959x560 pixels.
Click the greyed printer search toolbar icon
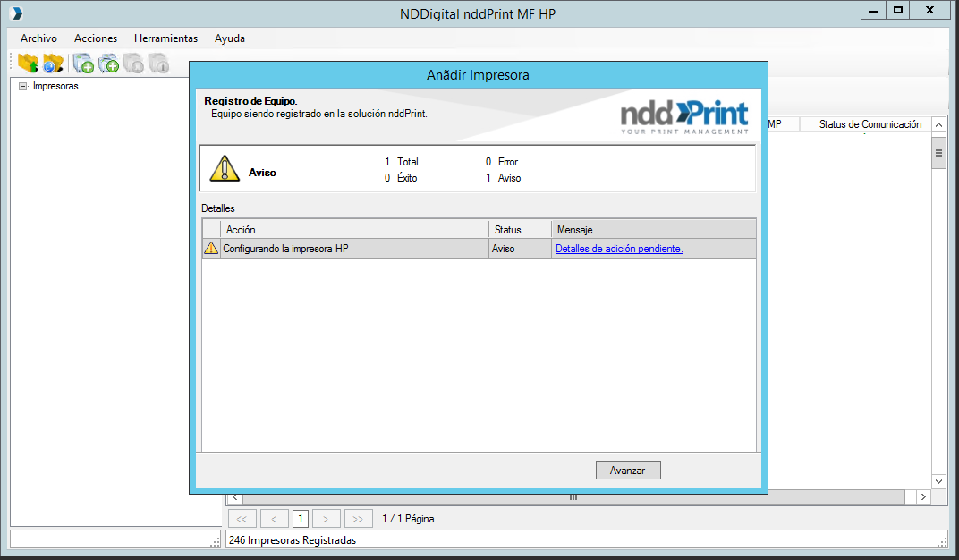click(x=134, y=64)
